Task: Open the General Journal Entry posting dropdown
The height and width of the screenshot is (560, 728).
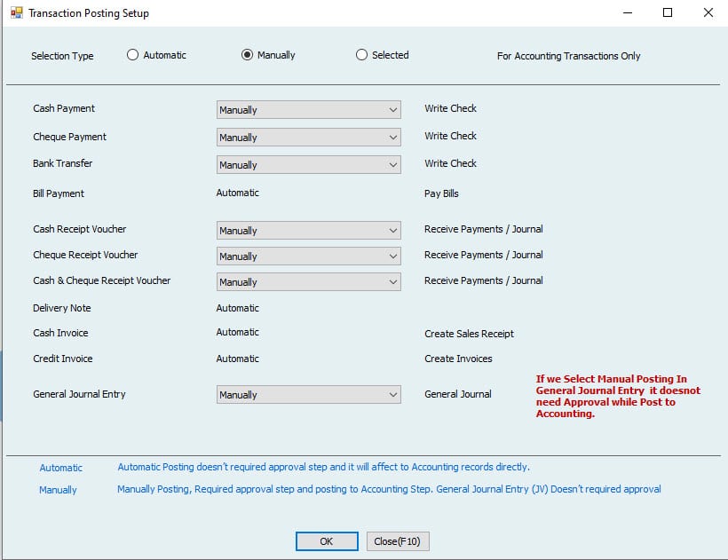Action: pos(309,395)
